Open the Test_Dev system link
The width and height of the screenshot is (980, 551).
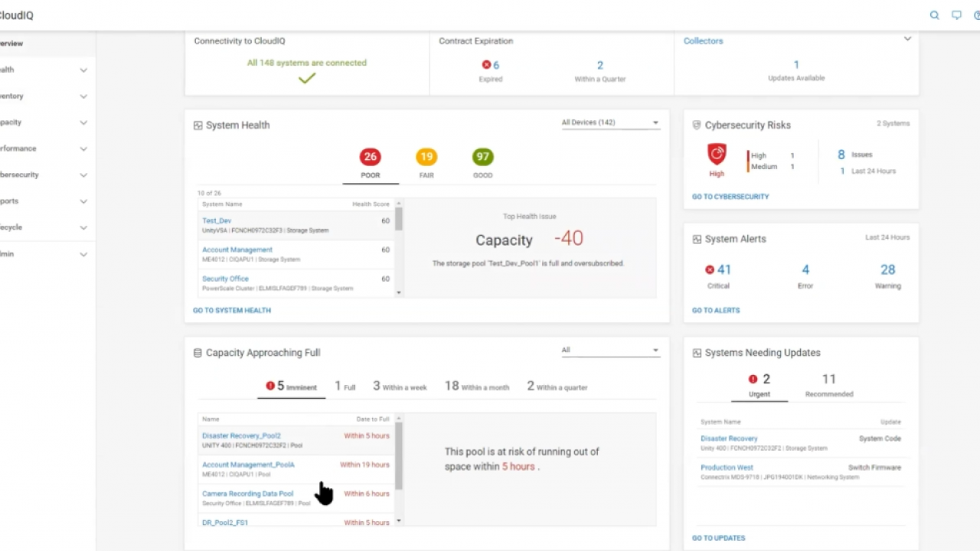[217, 220]
